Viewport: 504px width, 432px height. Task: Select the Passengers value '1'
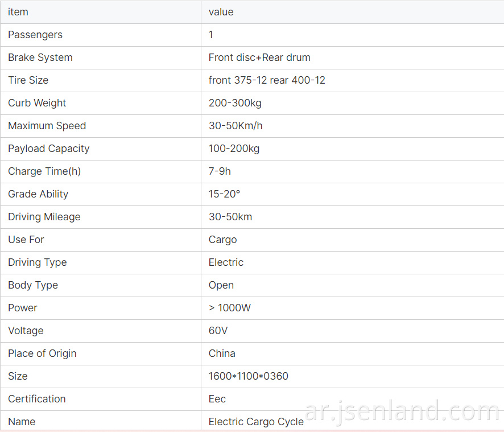(x=211, y=35)
